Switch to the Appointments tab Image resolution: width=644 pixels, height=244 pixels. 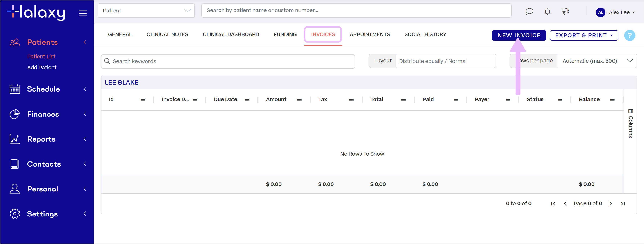pyautogui.click(x=370, y=34)
